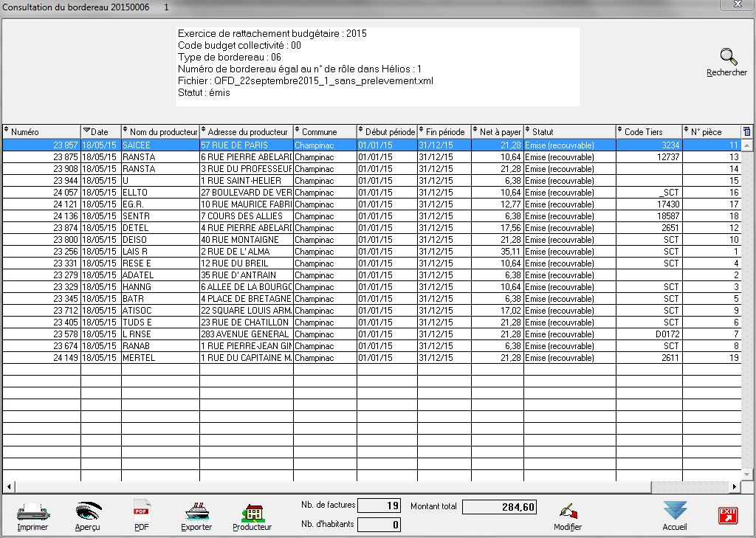Click the horizontal scrollbar right arrow
The width and height of the screenshot is (756, 538).
(734, 487)
